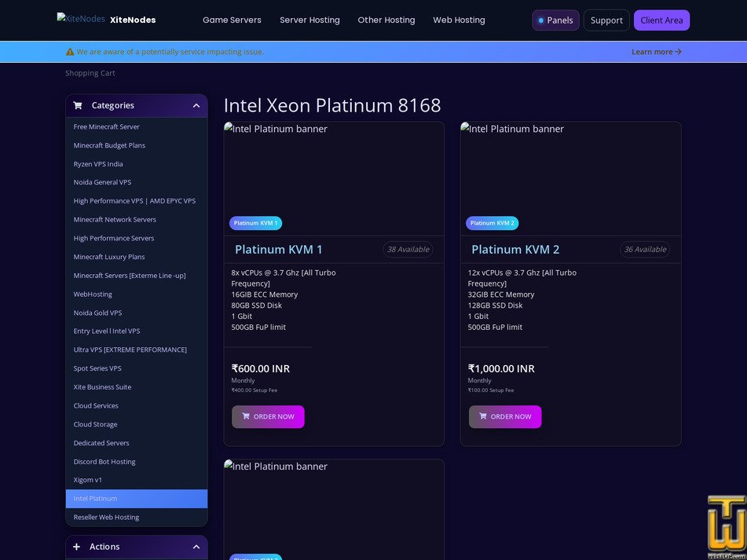Click the Platinum KVM 2 plan title
Screen dimensions: 747x560
coord(515,250)
